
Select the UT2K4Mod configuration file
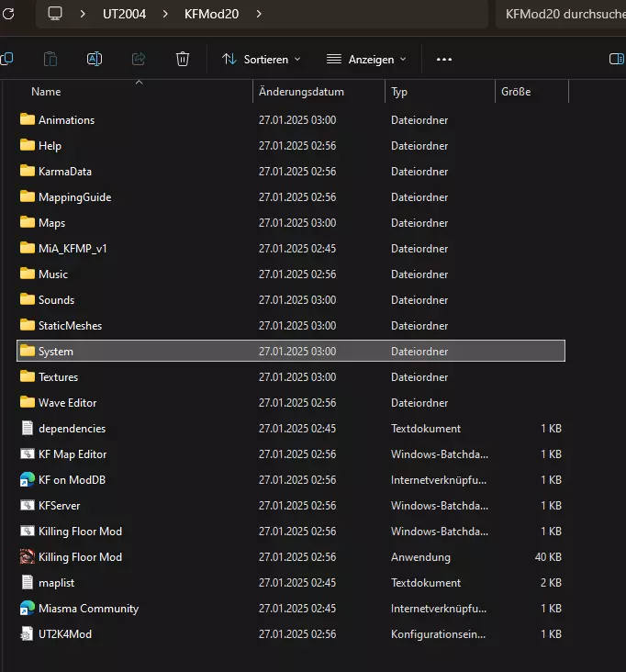64,634
